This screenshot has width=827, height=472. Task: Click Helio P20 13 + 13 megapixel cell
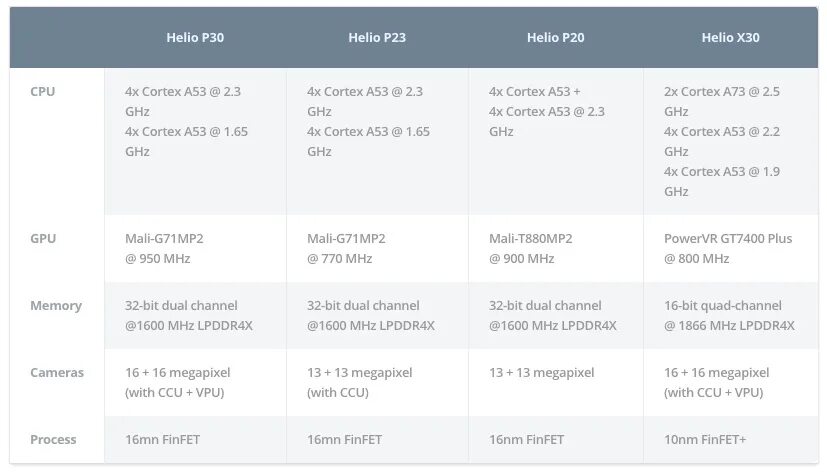pyautogui.click(x=541, y=373)
